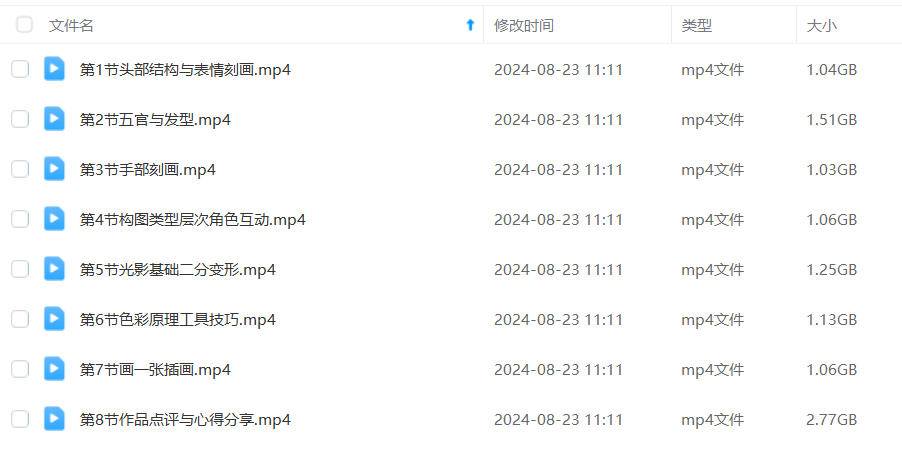Click video icon for 第6节色彩原理工具技巧.mp4
The image size is (902, 462).
tap(54, 319)
